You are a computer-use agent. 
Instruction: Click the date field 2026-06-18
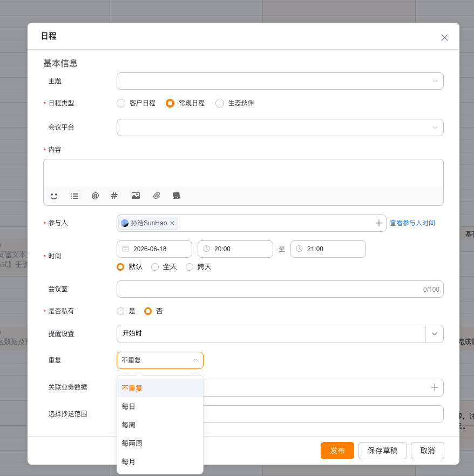[154, 249]
